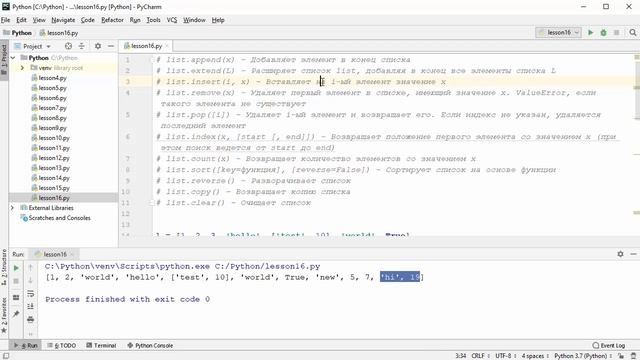Open the Python Console tool window
Viewport: 640px width, 360px height.
point(150,345)
